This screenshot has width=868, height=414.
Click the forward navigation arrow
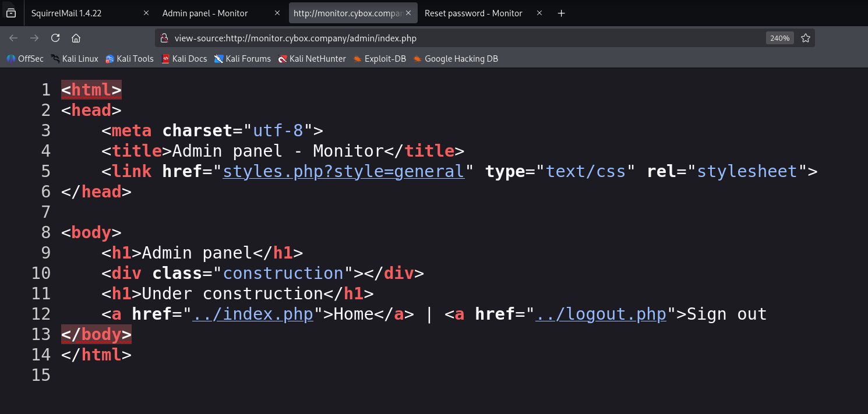(x=34, y=38)
